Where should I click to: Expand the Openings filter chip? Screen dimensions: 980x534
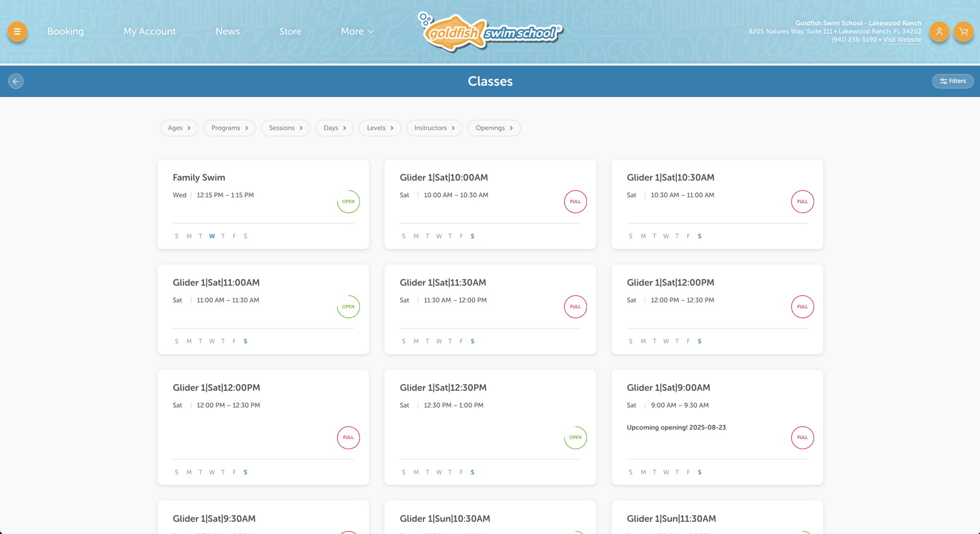[x=494, y=128]
